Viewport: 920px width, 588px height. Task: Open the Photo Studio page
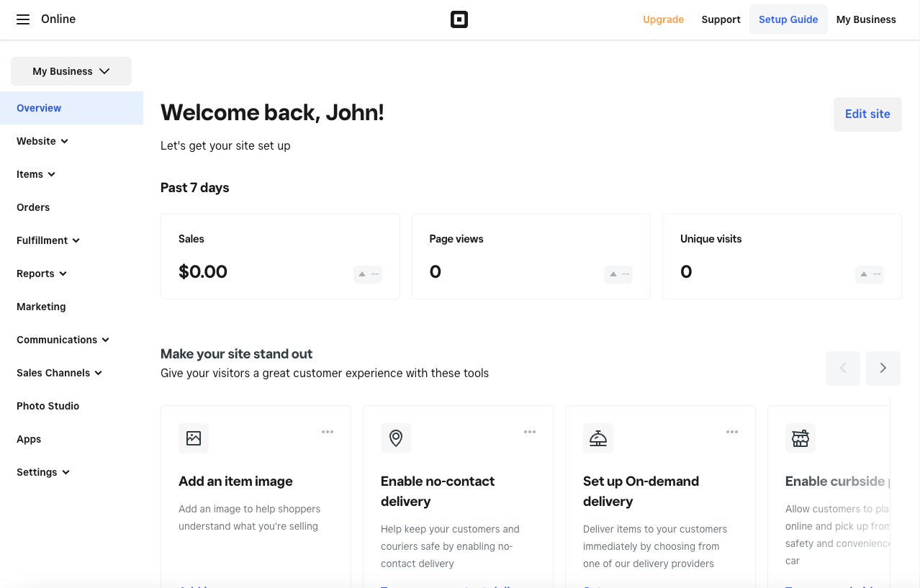48,406
